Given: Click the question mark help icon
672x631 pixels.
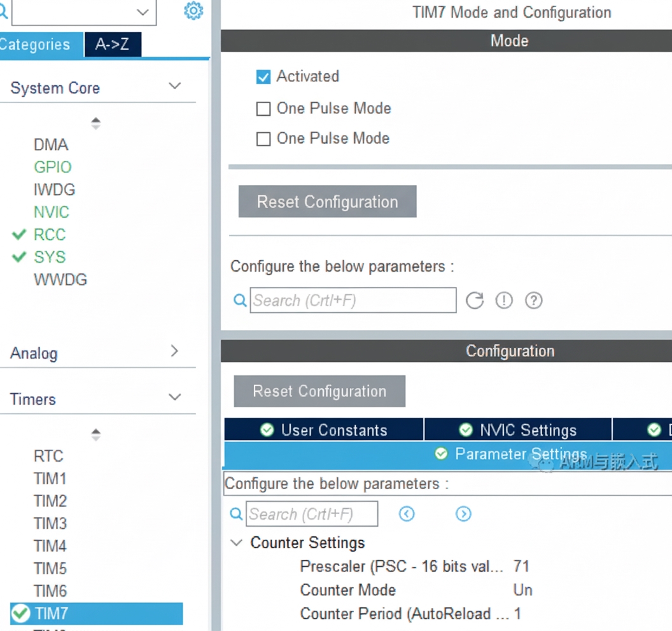Looking at the screenshot, I should [x=533, y=300].
